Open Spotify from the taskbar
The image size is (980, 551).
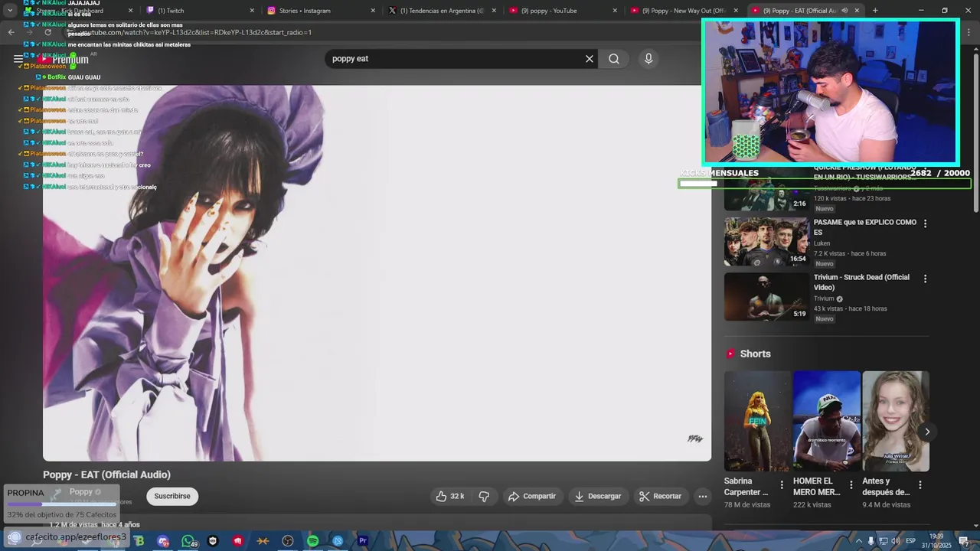(312, 541)
